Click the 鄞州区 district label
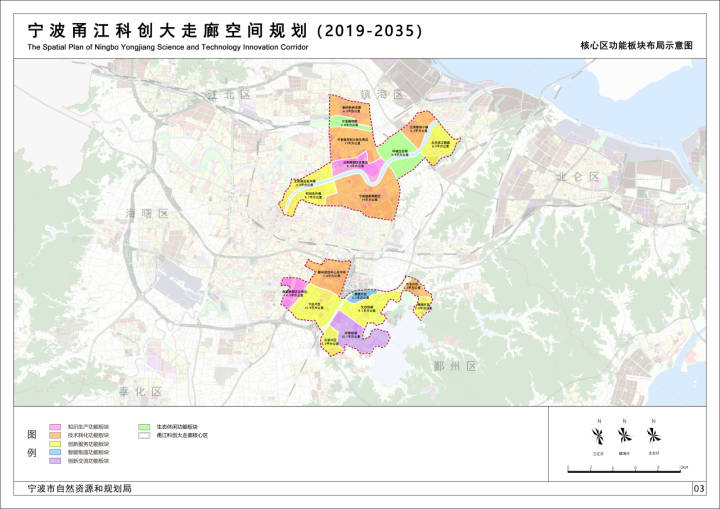The width and height of the screenshot is (720, 509). click(x=456, y=366)
